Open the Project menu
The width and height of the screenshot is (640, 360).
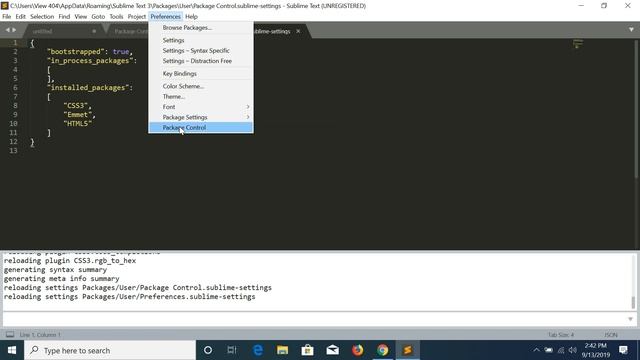click(136, 17)
